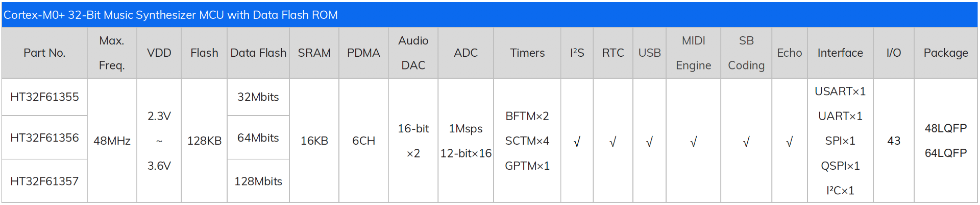
Task: Click the Echo checkmark
Action: coord(789,142)
